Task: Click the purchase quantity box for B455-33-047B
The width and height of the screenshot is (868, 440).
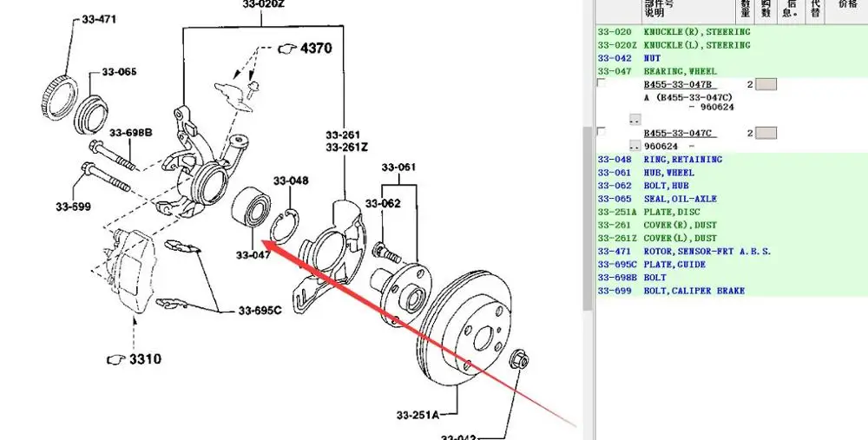Action: (x=766, y=84)
